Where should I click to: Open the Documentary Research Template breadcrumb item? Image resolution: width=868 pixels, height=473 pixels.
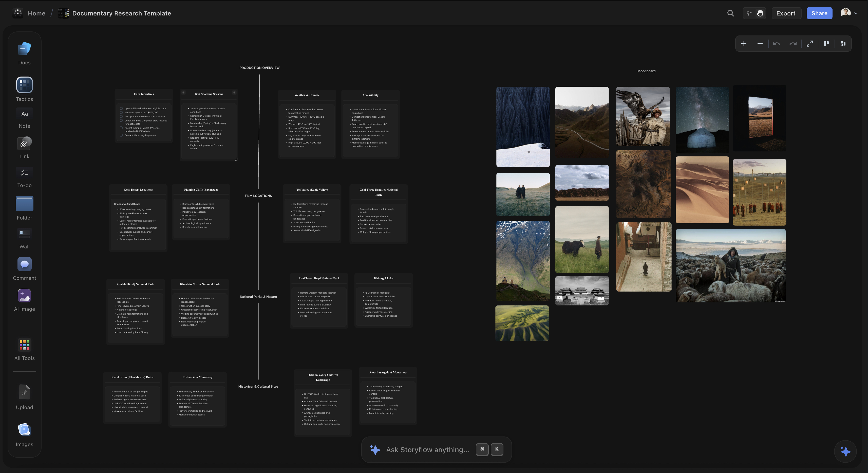(x=121, y=13)
